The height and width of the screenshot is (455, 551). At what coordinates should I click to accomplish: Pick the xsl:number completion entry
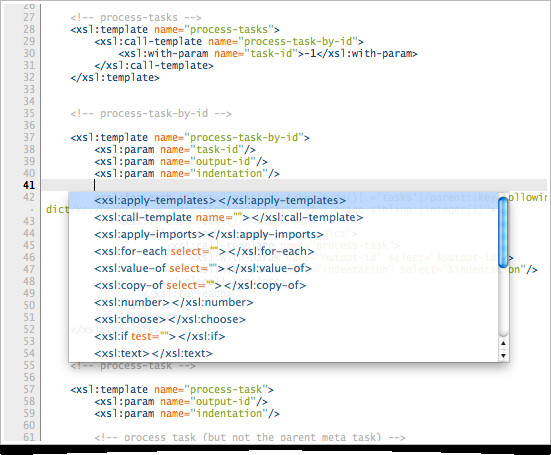click(284, 302)
